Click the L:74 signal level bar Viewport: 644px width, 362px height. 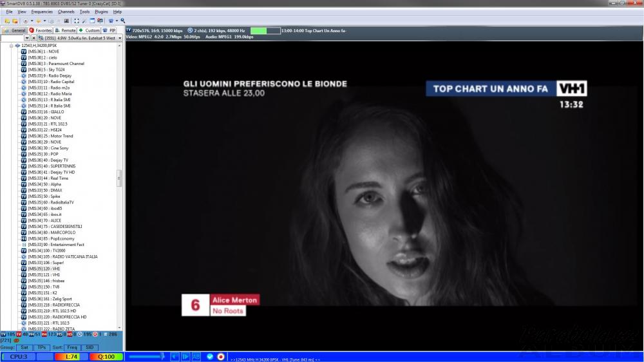[71, 357]
